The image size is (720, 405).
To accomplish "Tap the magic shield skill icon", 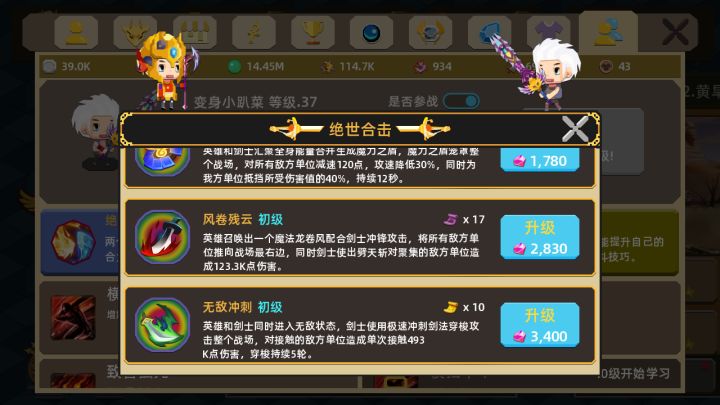I will click(163, 161).
